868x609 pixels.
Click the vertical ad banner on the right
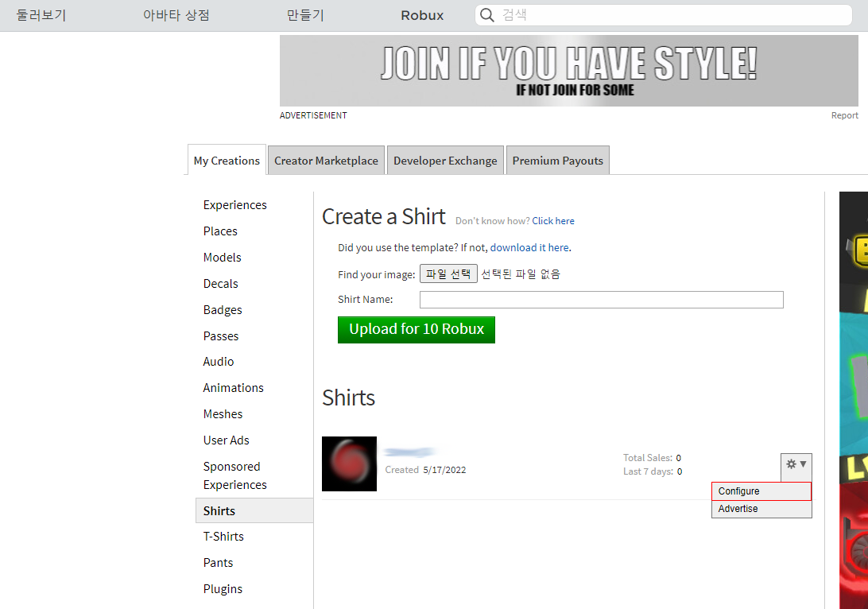coord(854,400)
